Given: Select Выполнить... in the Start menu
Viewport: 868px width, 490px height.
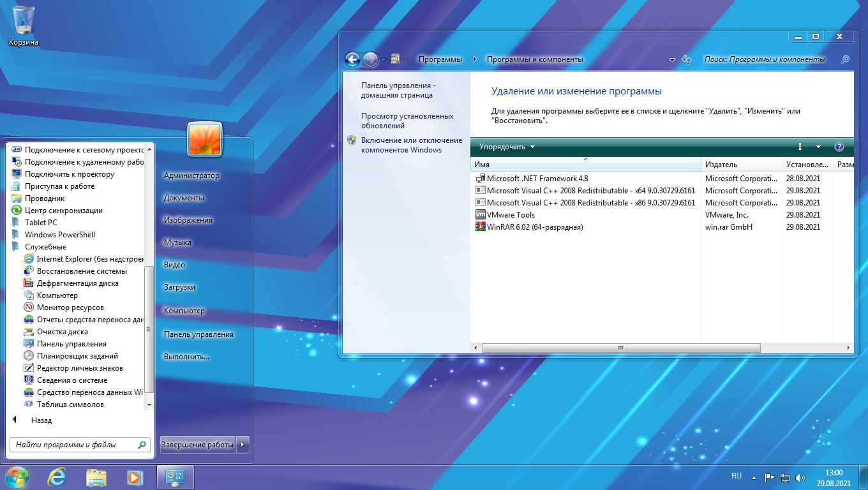Looking at the screenshot, I should point(186,357).
